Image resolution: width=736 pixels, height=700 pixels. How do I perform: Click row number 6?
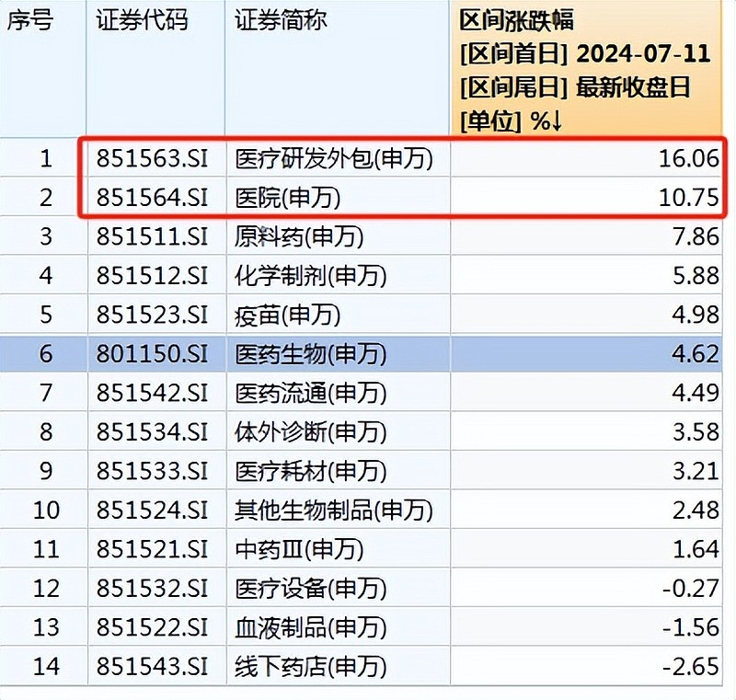click(45, 354)
